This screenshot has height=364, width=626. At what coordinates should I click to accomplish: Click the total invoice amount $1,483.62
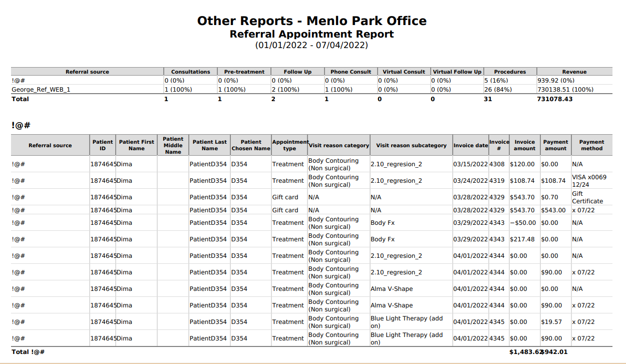[x=526, y=352]
